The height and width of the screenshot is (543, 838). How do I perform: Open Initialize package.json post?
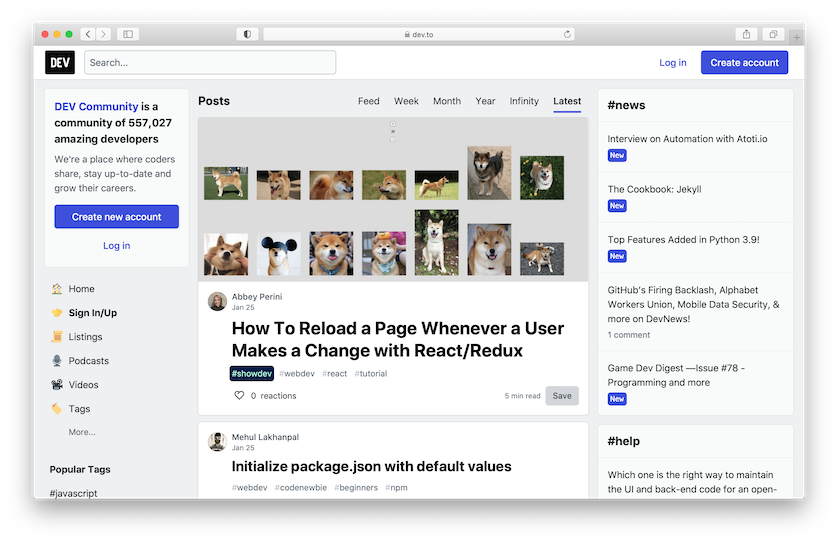pyautogui.click(x=371, y=466)
